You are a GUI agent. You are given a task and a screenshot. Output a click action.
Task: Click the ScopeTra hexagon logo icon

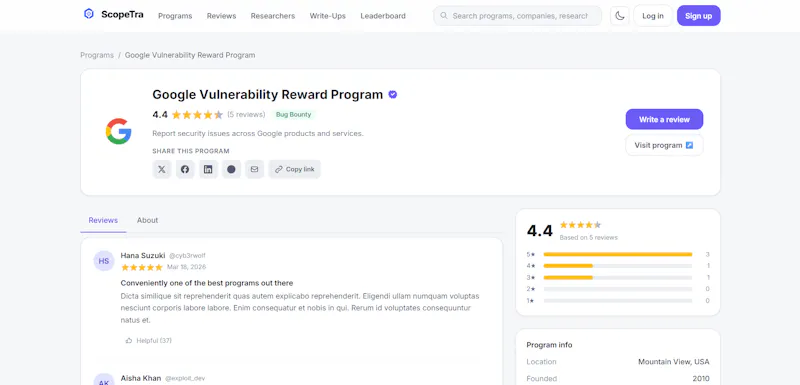point(89,14)
